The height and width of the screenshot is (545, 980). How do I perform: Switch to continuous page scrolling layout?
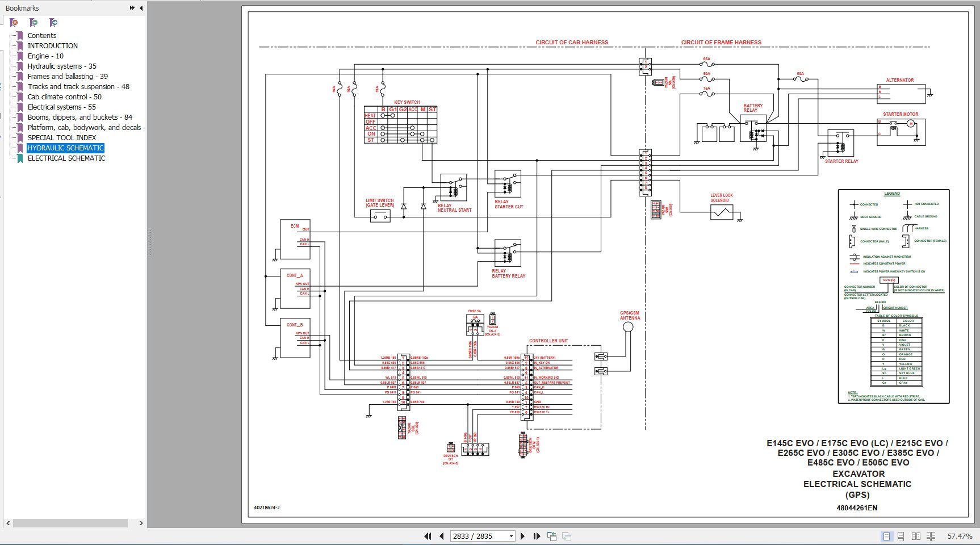click(x=901, y=536)
